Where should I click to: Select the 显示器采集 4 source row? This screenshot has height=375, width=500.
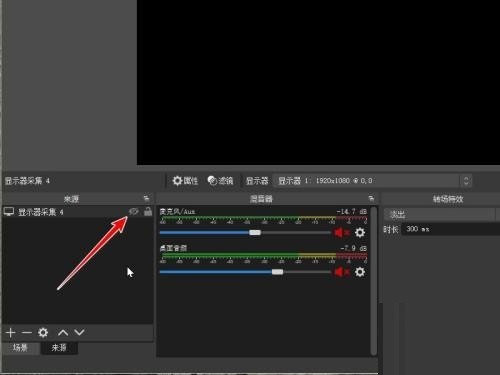(78, 212)
